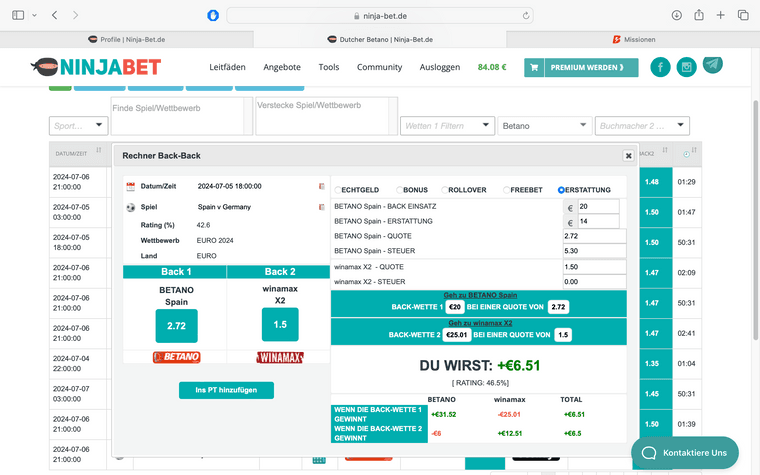760x475 pixels.
Task: Go back with the browser back arrow
Action: (x=55, y=15)
